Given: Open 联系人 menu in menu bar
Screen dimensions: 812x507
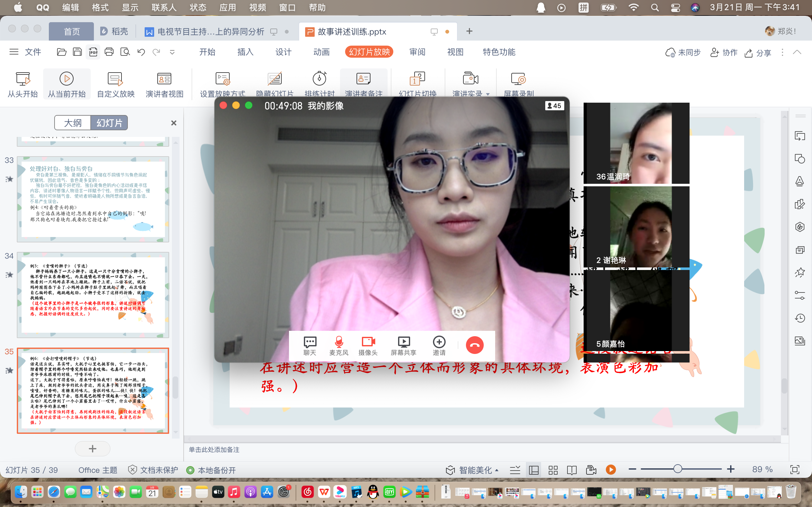Looking at the screenshot, I should click(x=164, y=7).
